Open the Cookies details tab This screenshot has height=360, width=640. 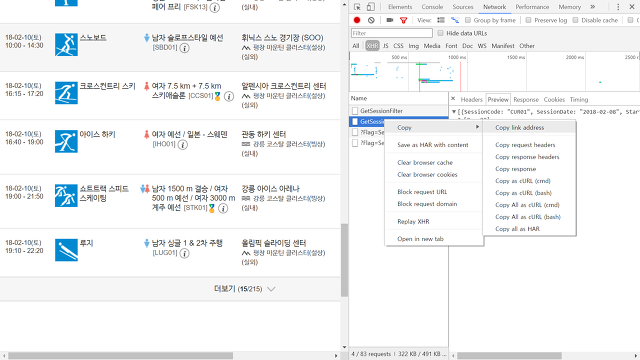[x=554, y=99]
